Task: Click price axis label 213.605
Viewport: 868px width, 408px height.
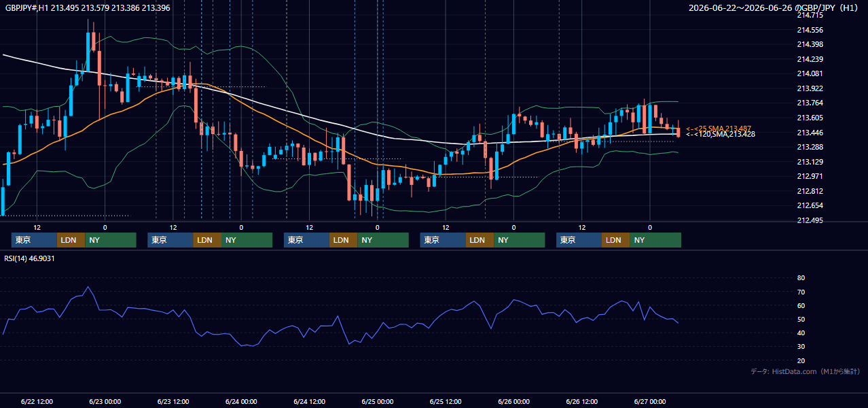Action: (810, 118)
